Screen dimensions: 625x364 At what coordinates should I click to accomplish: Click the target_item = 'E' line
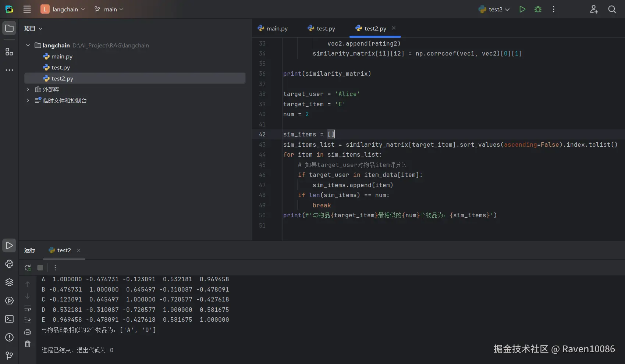click(314, 104)
